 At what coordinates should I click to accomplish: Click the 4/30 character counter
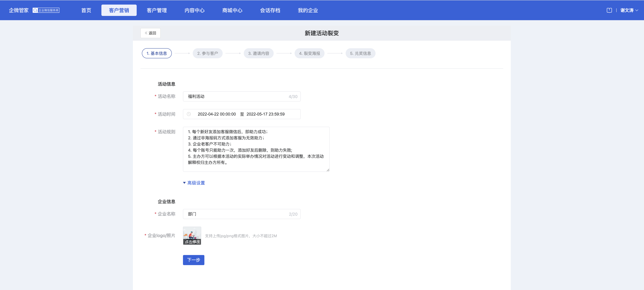click(x=293, y=97)
